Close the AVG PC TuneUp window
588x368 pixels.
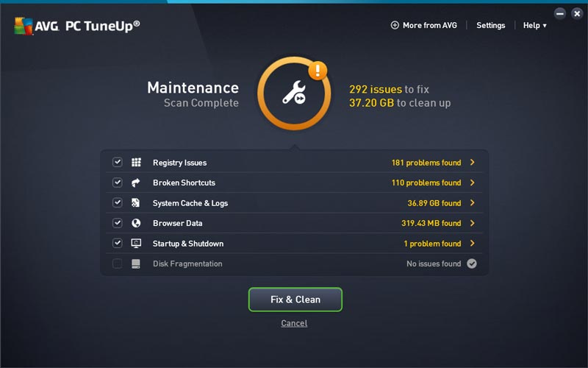click(577, 14)
